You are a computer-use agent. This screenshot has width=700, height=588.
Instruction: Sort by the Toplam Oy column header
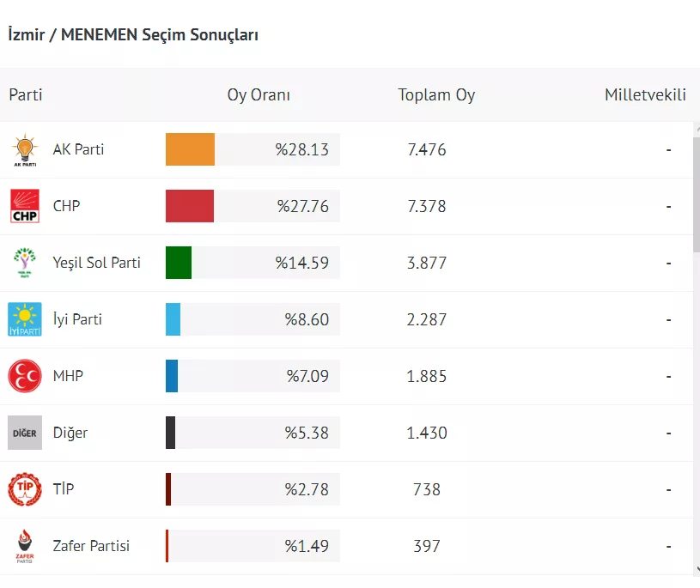point(436,95)
